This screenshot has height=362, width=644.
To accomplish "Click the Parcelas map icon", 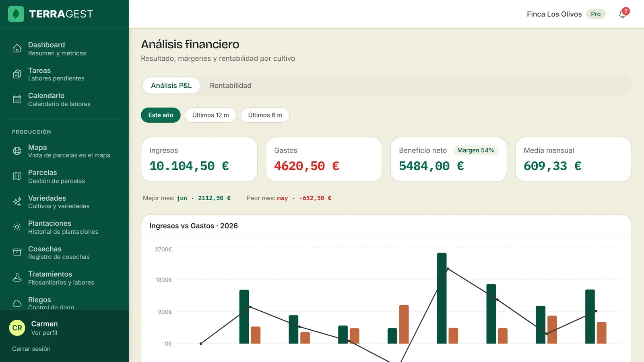I will click(17, 176).
